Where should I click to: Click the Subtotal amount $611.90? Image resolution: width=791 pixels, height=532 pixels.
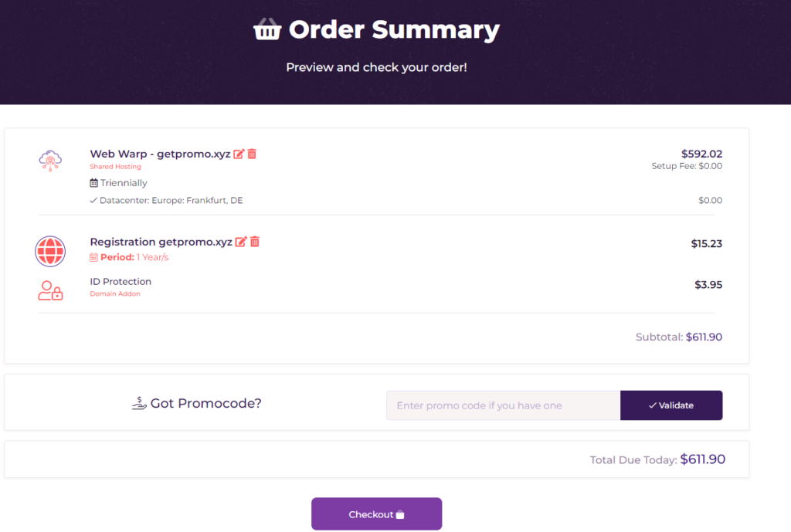704,337
